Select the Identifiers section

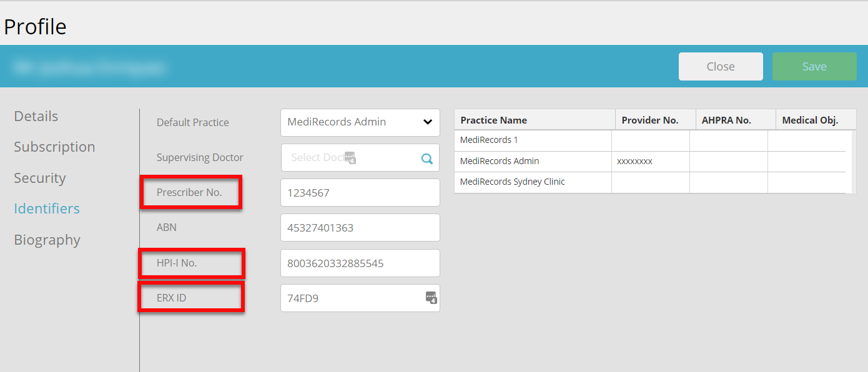(x=47, y=208)
